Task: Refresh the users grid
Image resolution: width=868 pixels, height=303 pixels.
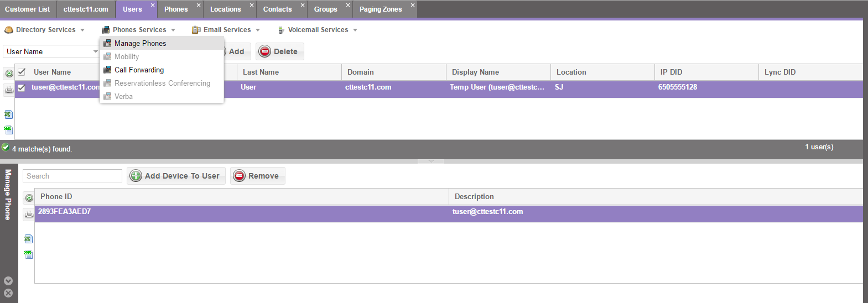Action: 9,74
